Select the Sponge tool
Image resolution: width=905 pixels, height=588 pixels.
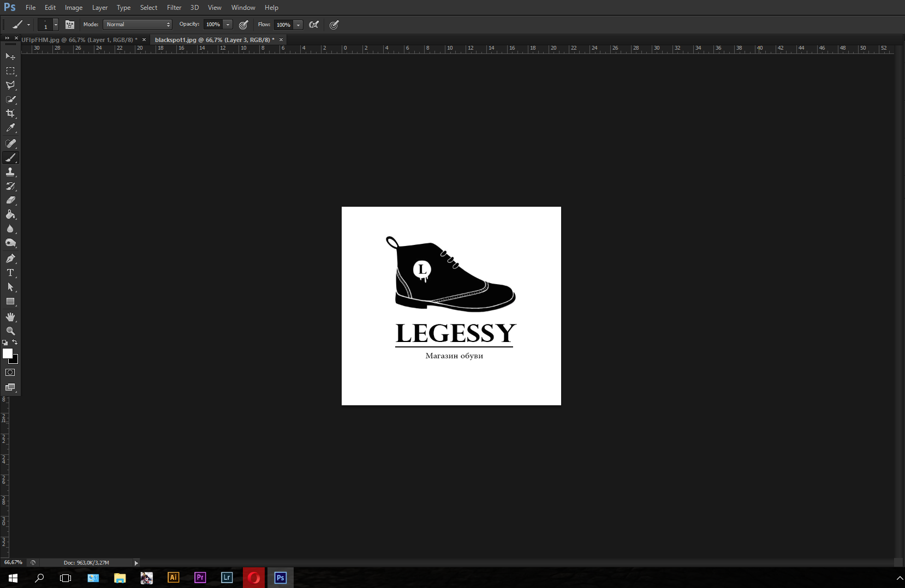point(10,243)
